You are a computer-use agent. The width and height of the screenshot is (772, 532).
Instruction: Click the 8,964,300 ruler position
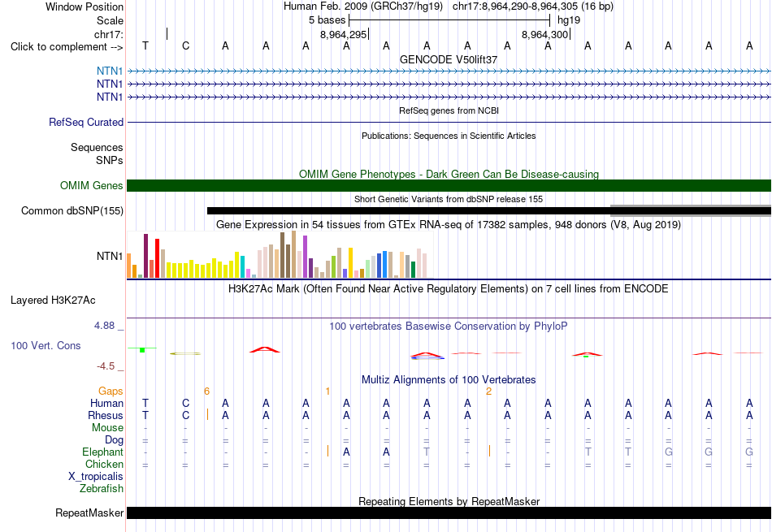coord(545,34)
